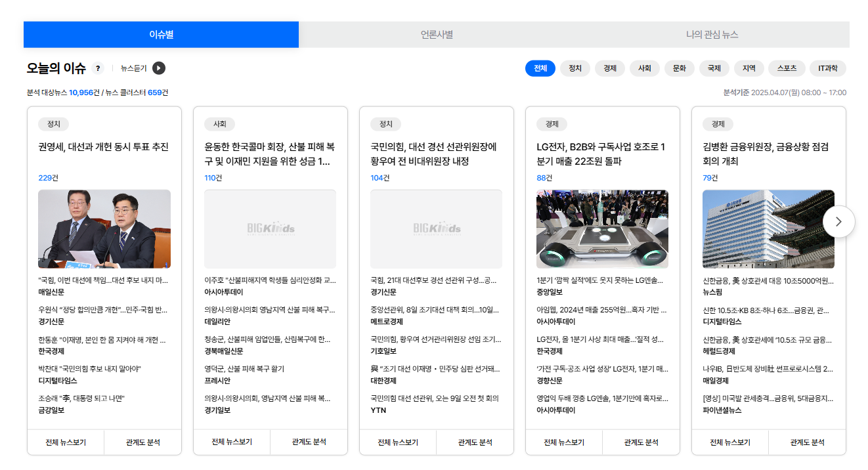
Task: Open article 신한금융, 상호관세 대응 10조5000억원
Action: point(768,280)
